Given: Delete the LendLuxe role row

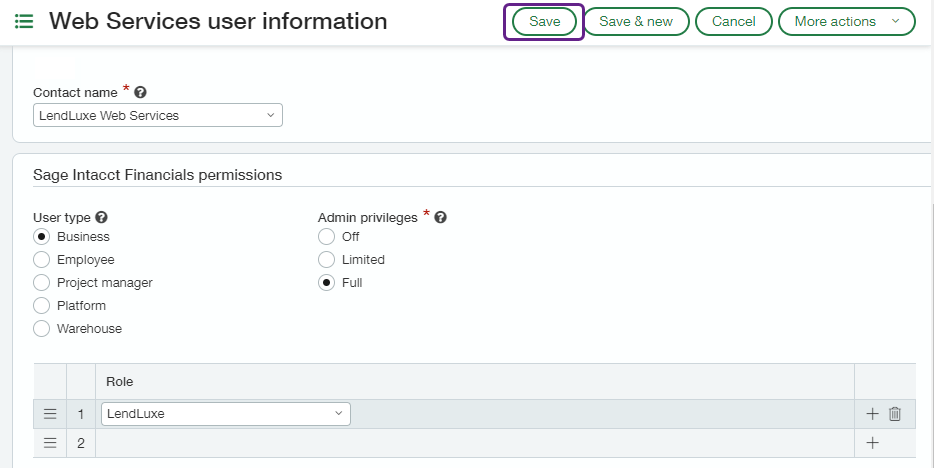Looking at the screenshot, I should pos(895,414).
